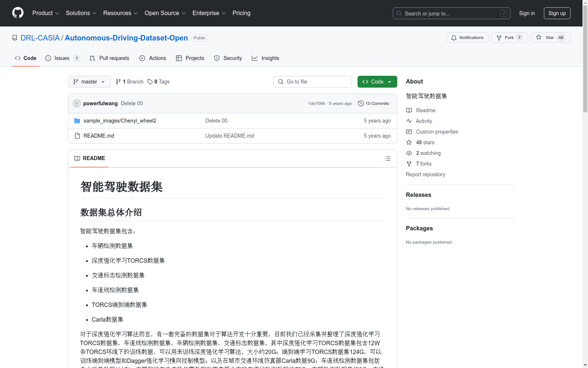The width and height of the screenshot is (588, 368).
Task: Open the DRL-CASIA organization link
Action: tap(40, 38)
